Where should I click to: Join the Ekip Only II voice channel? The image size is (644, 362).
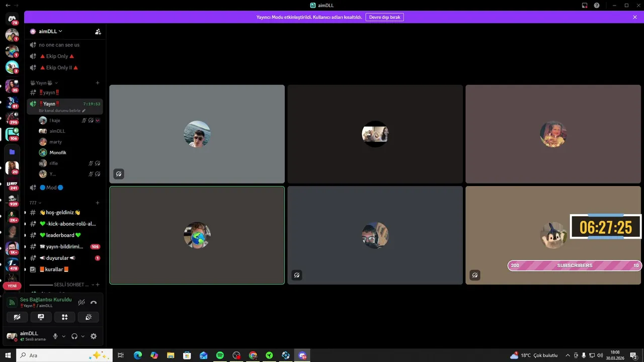click(x=65, y=67)
